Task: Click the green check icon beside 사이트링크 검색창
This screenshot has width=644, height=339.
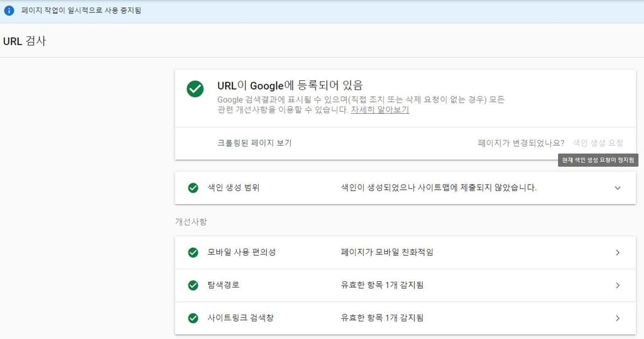Action: (193, 318)
